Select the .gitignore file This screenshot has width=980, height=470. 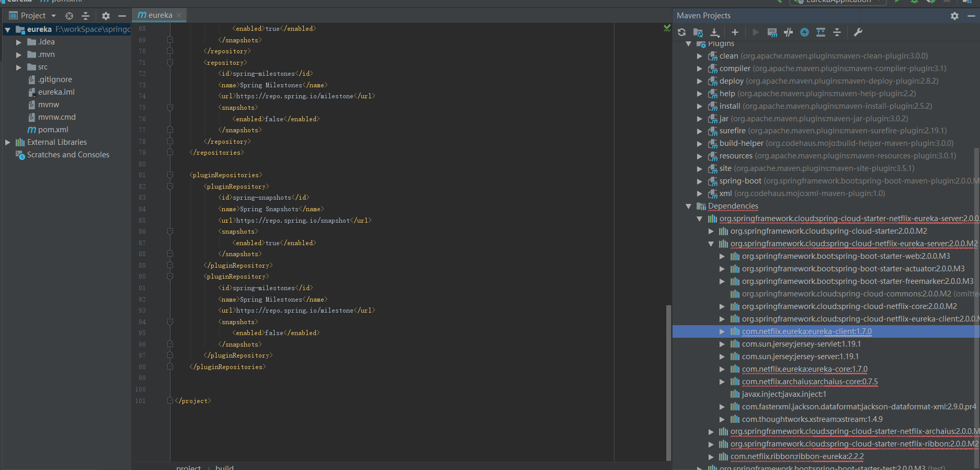[55, 79]
